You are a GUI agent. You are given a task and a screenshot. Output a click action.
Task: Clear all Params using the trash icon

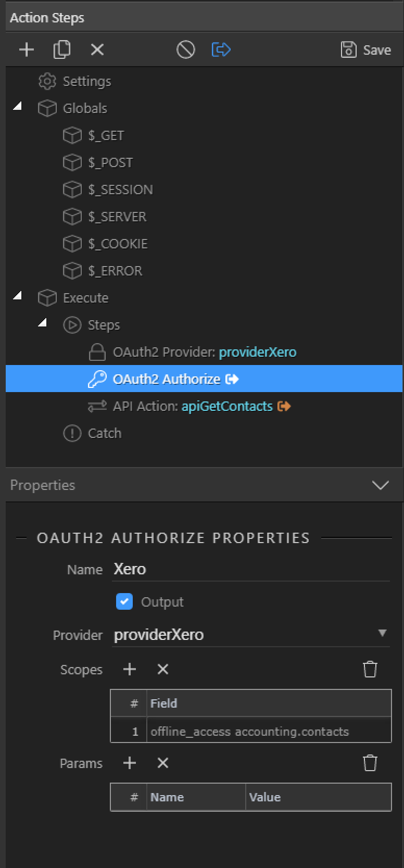(x=370, y=763)
